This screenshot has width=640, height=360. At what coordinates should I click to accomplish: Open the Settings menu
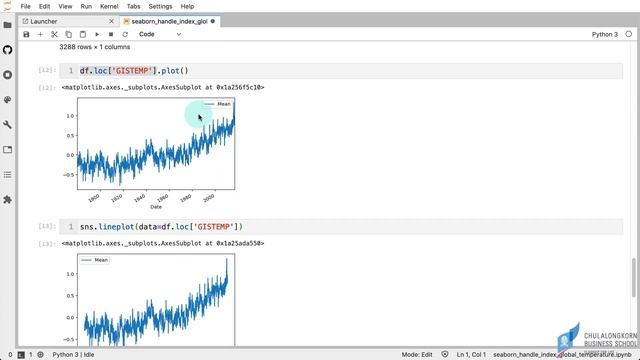point(160,6)
